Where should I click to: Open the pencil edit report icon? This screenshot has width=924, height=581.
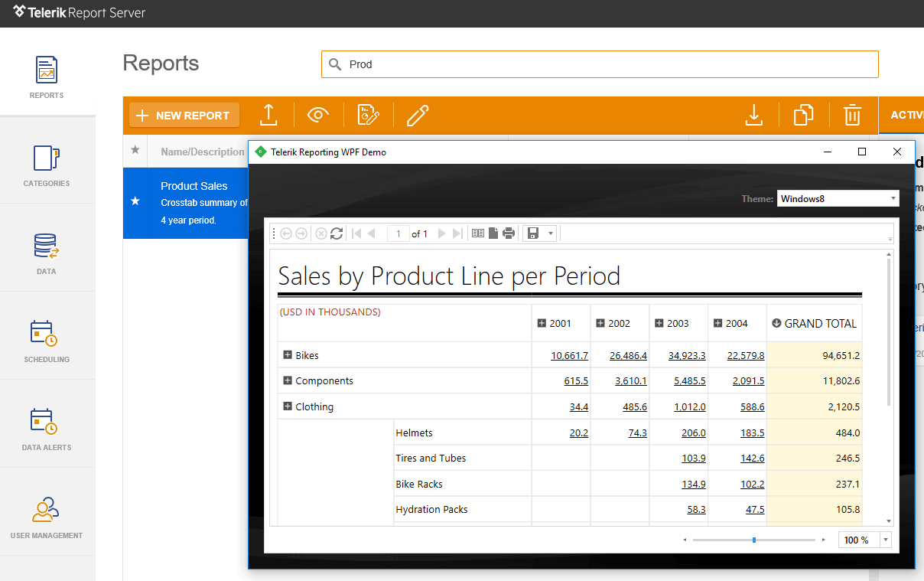point(418,115)
